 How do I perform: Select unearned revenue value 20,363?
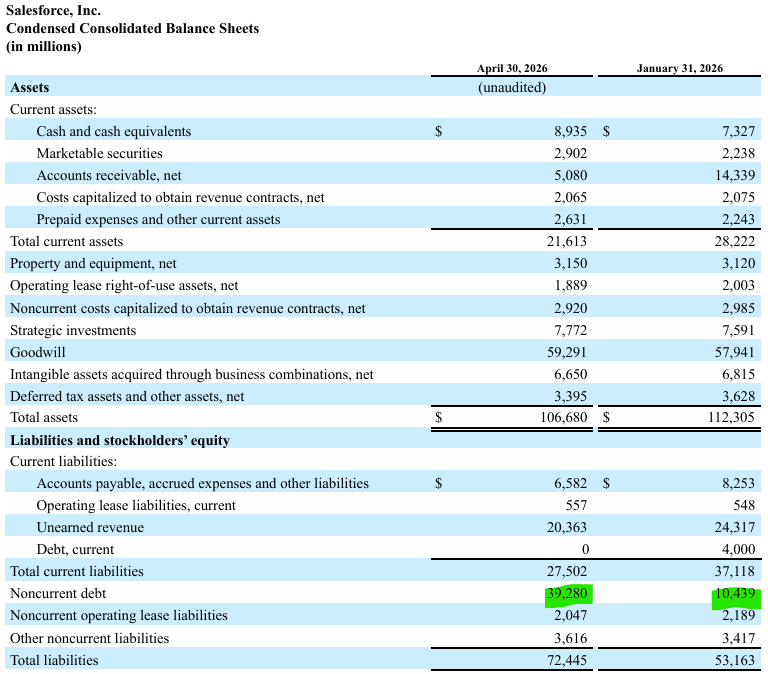point(567,528)
